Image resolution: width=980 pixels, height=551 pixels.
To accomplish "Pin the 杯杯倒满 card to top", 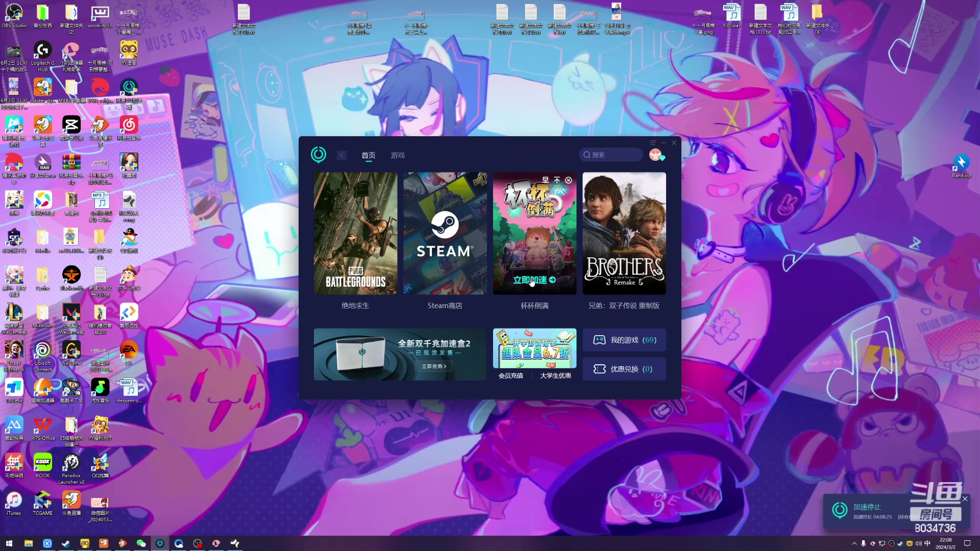I will (557, 180).
